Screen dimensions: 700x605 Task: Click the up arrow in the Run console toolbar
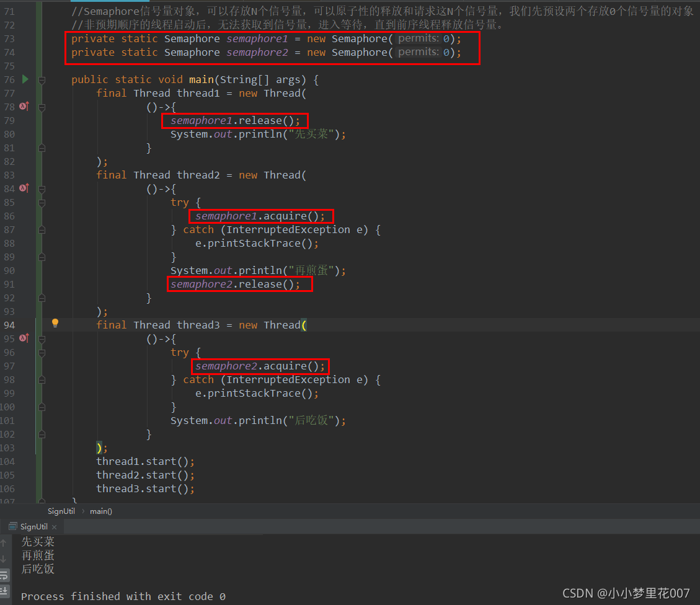click(x=4, y=543)
